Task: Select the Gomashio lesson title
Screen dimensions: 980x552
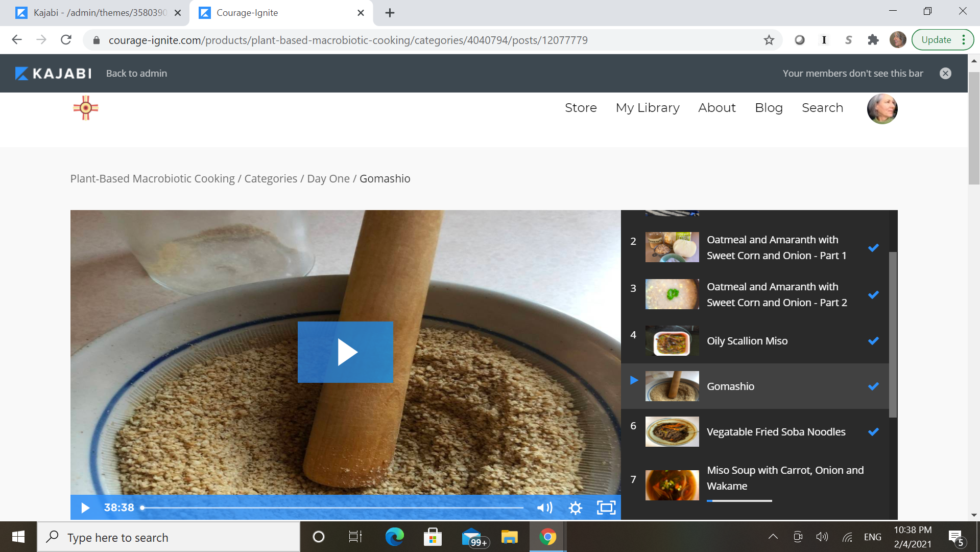Action: 730,386
